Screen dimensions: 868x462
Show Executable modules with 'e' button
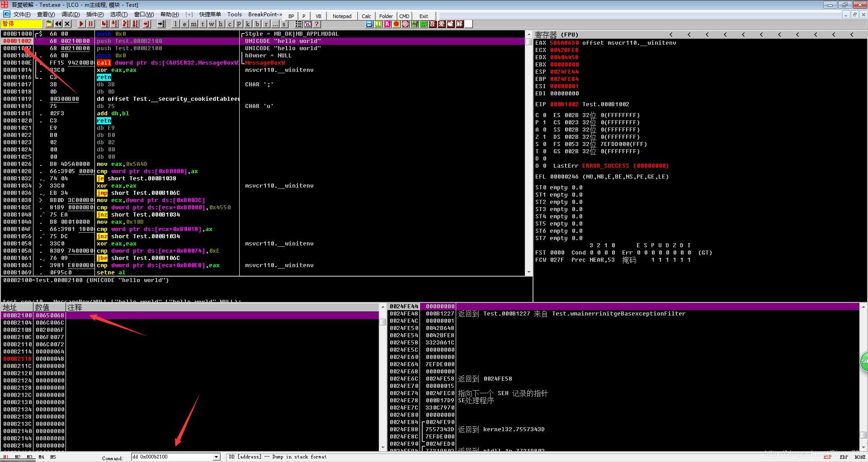coord(184,24)
